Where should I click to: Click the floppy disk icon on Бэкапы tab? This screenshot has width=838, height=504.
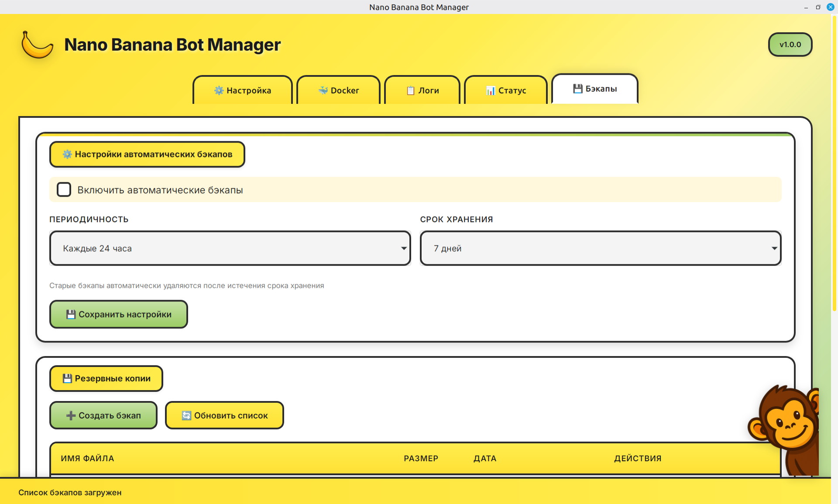577,88
